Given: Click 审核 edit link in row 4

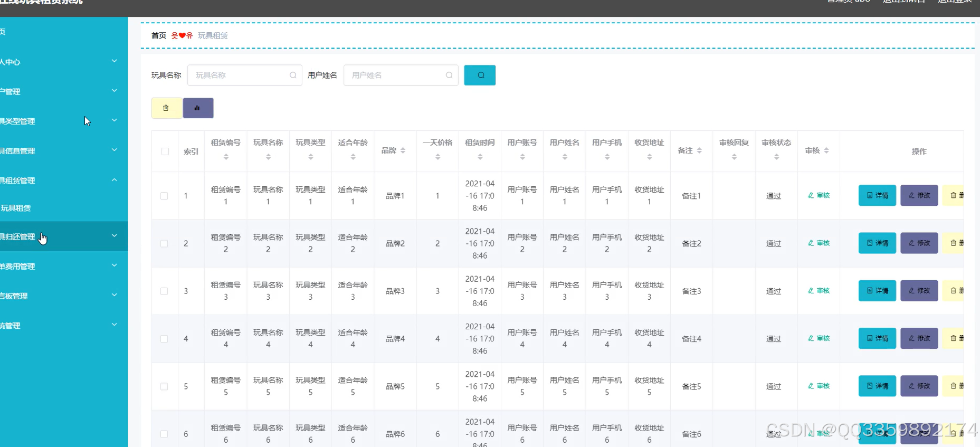Looking at the screenshot, I should (x=819, y=338).
